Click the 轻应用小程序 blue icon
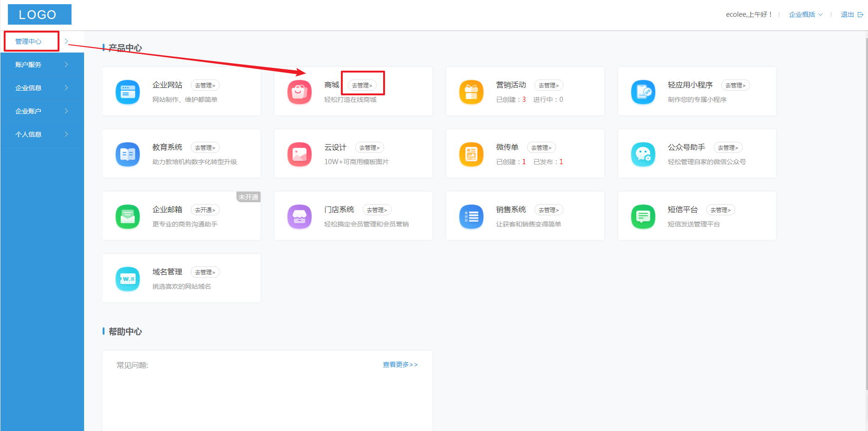This screenshot has width=868, height=431. click(643, 92)
